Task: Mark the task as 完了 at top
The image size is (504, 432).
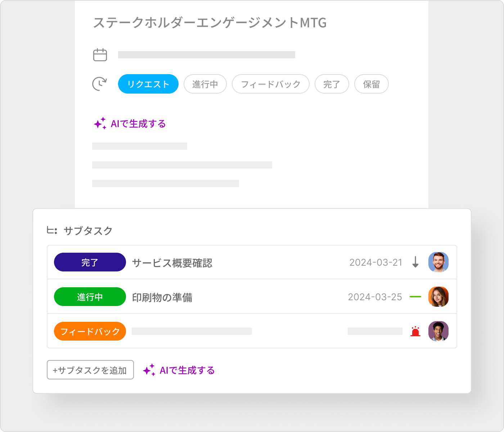Action: [332, 84]
